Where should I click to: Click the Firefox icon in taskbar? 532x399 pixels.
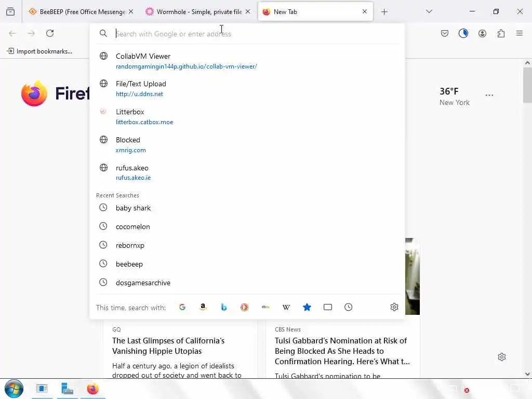coord(92,389)
